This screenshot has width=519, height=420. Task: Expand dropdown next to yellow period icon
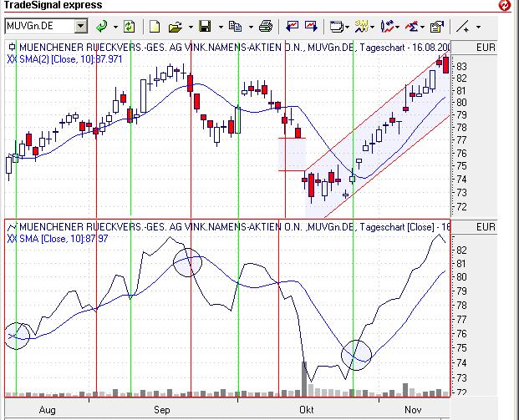coord(373,27)
